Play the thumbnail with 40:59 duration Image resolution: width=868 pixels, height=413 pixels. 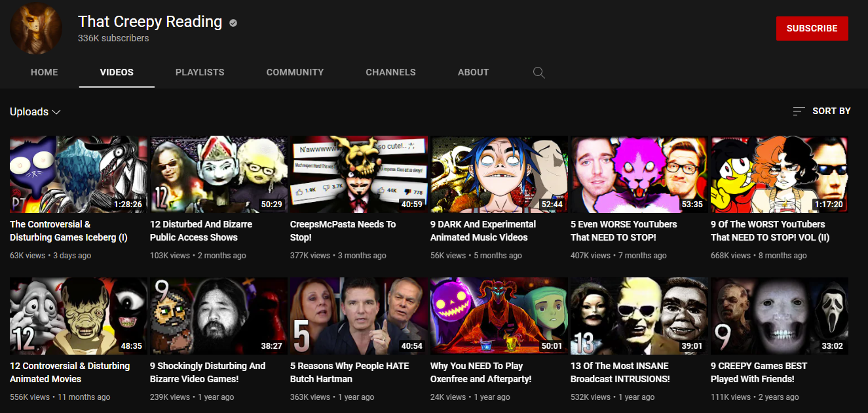359,175
